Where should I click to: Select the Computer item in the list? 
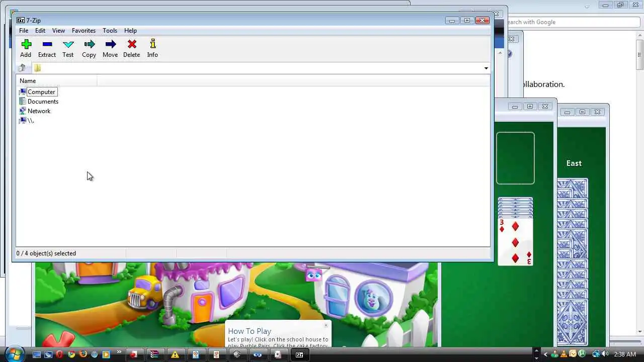38,92
